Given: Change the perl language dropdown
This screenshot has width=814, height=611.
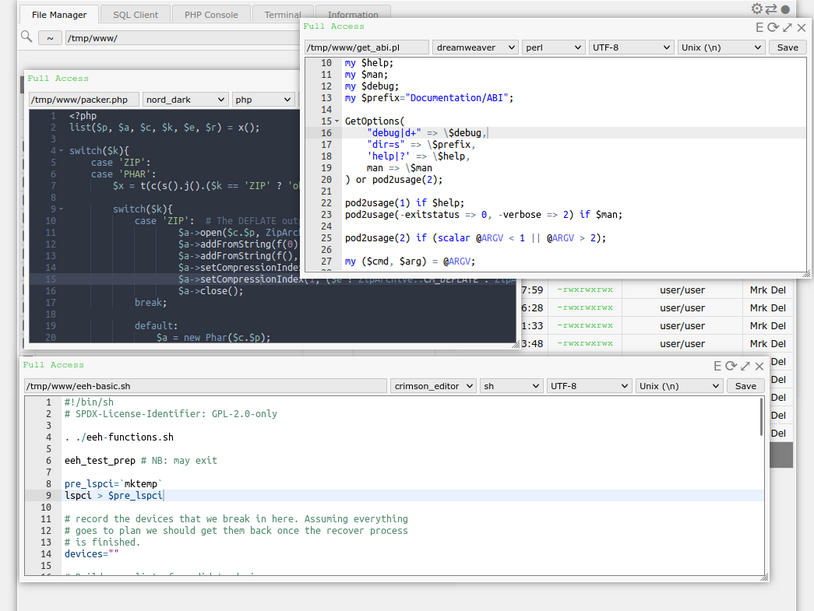Looking at the screenshot, I should click(553, 47).
